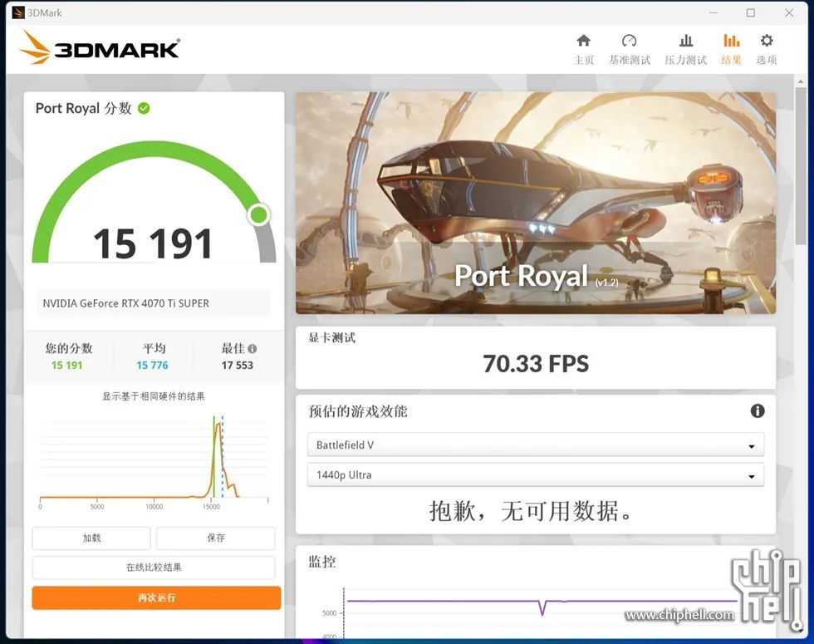Click the 17 553 best score value
814x644 pixels.
238,365
